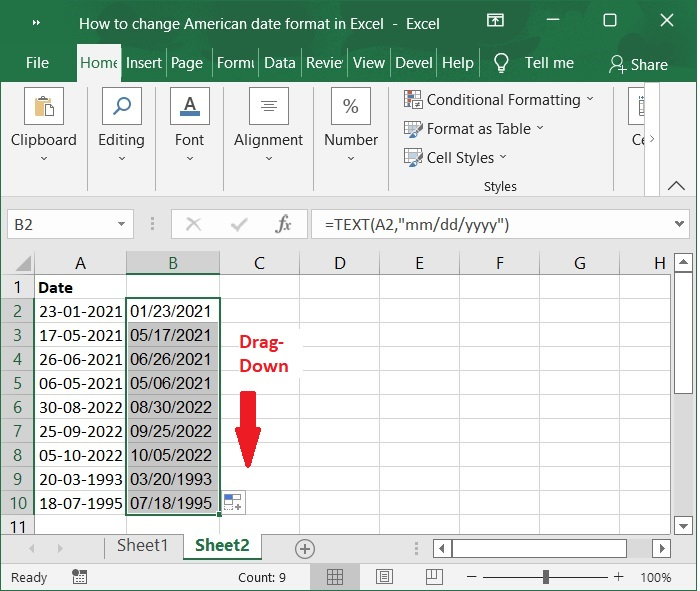The image size is (700, 591).
Task: Click the macro recording status bar icon
Action: [79, 577]
